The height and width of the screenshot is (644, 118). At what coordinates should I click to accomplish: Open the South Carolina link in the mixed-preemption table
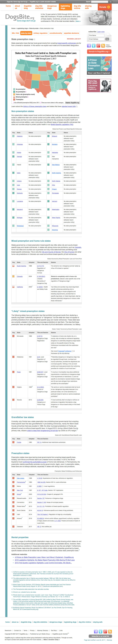22,266
